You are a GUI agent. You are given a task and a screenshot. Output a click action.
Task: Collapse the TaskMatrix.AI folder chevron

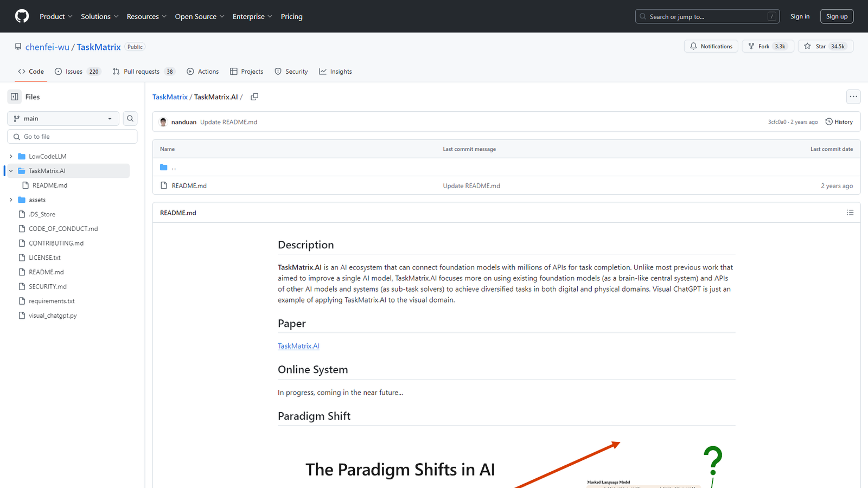click(11, 171)
